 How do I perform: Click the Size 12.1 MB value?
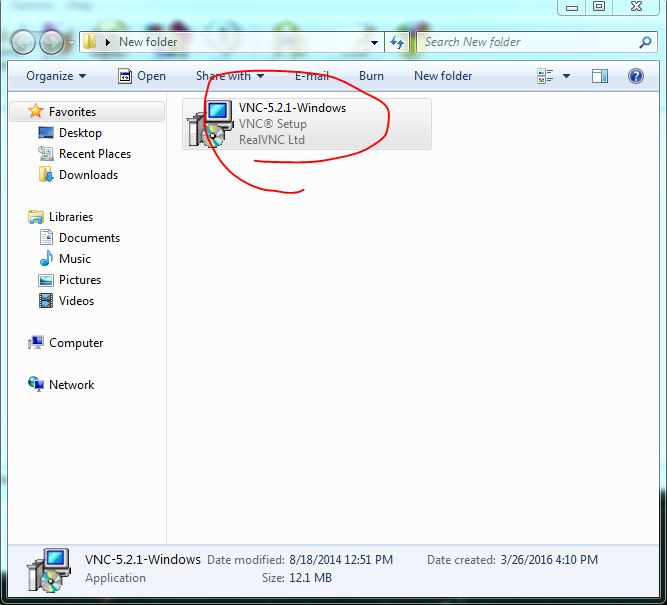pos(311,578)
